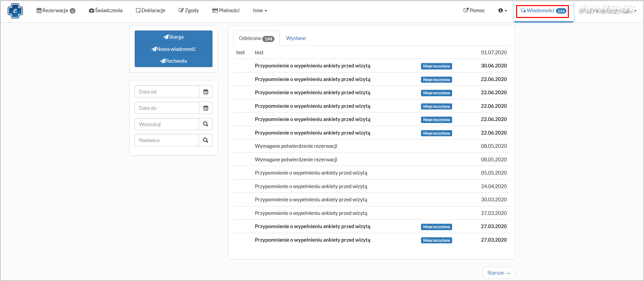Image resolution: width=644 pixels, height=281 pixels.
Task: Open calendar picker for Data od
Action: [205, 92]
